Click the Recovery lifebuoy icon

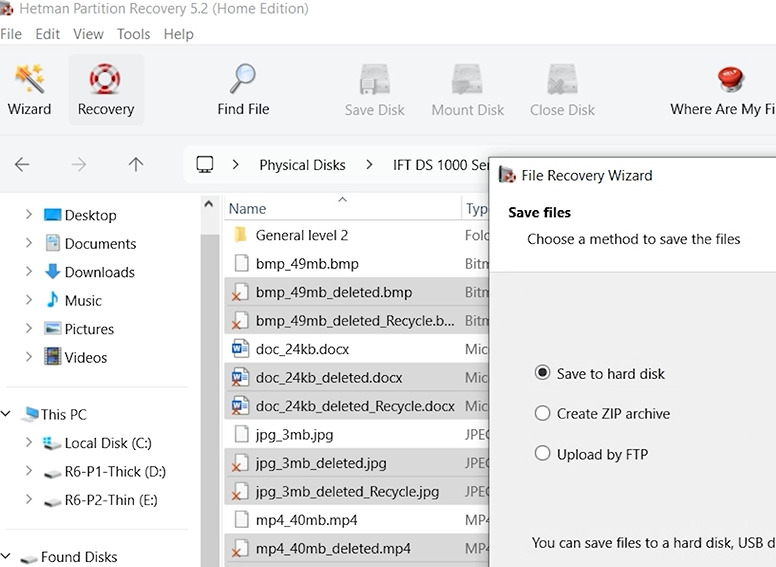[105, 79]
